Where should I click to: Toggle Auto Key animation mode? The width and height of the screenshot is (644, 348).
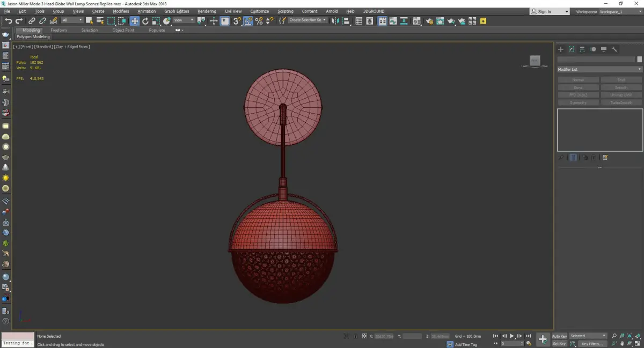(559, 336)
